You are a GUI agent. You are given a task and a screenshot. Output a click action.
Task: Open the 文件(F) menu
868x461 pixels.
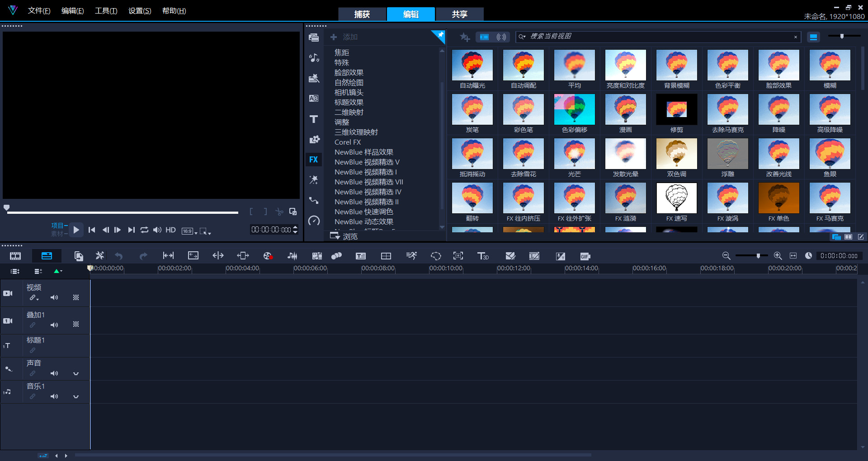click(39, 11)
